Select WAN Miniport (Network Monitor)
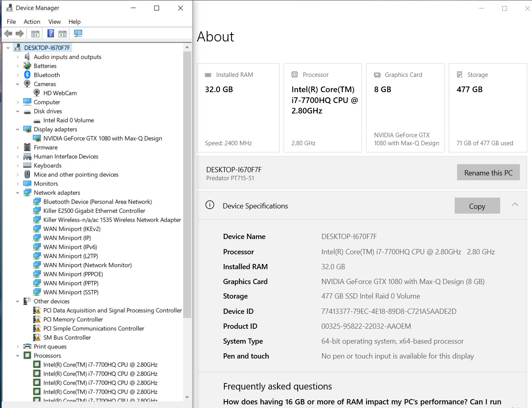The width and height of the screenshot is (532, 408). point(87,265)
